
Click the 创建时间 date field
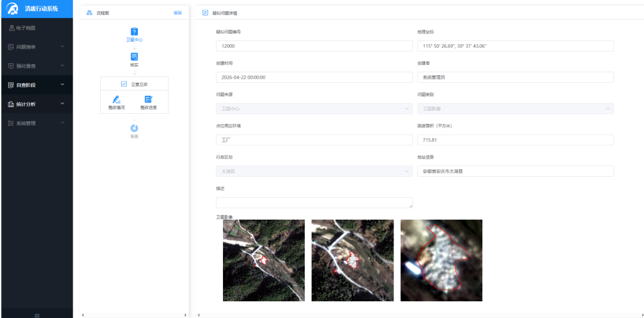click(314, 77)
